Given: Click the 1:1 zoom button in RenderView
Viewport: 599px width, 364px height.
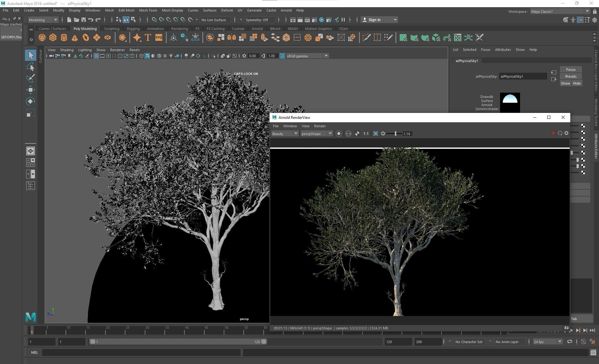Looking at the screenshot, I should click(x=366, y=133).
